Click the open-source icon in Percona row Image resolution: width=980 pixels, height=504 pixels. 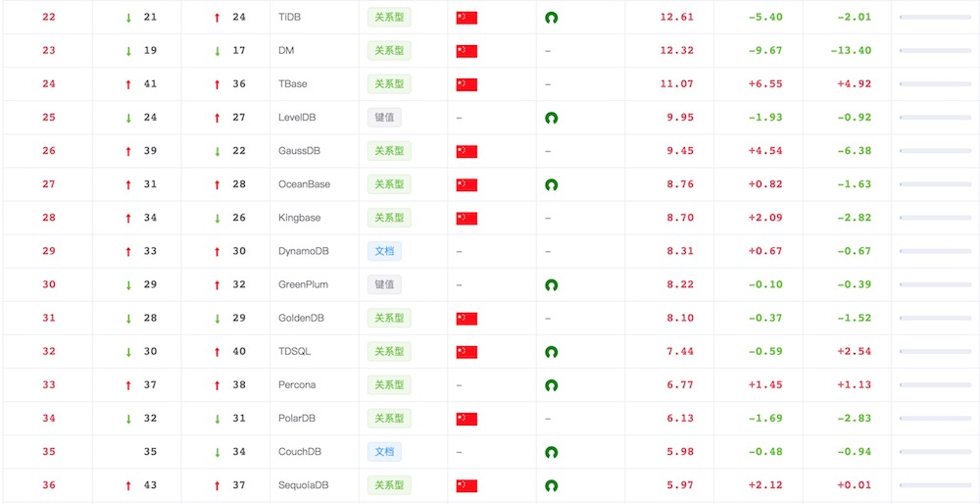552,385
